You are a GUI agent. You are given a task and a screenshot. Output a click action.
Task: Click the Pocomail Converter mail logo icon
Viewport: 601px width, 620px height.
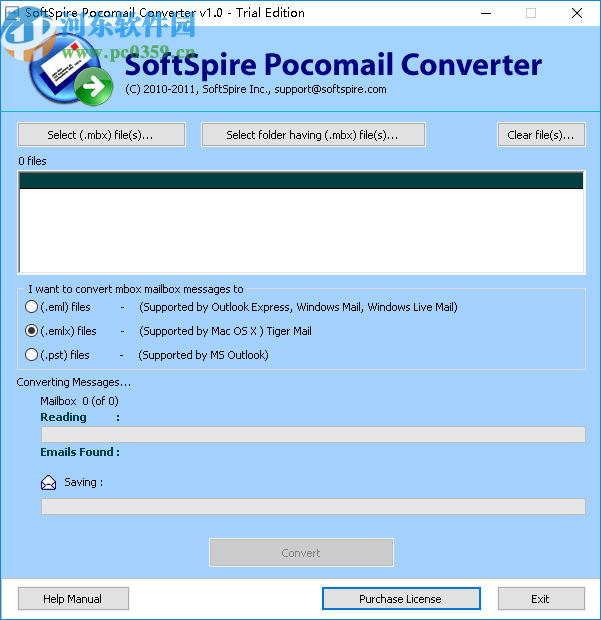(71, 71)
